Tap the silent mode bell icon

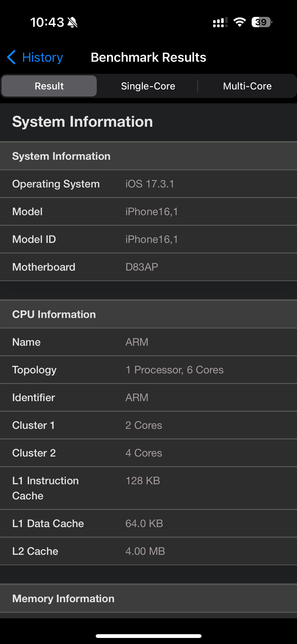(73, 22)
